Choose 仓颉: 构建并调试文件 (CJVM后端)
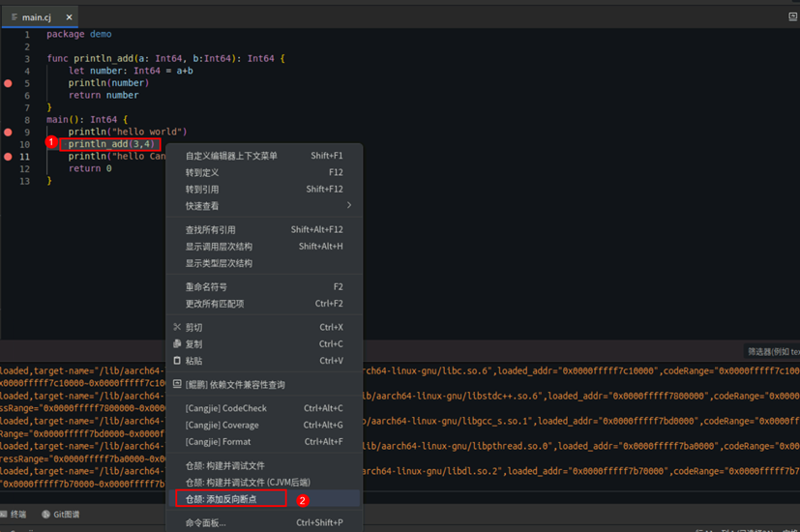Viewport: 800px width, 532px height. 264,483
